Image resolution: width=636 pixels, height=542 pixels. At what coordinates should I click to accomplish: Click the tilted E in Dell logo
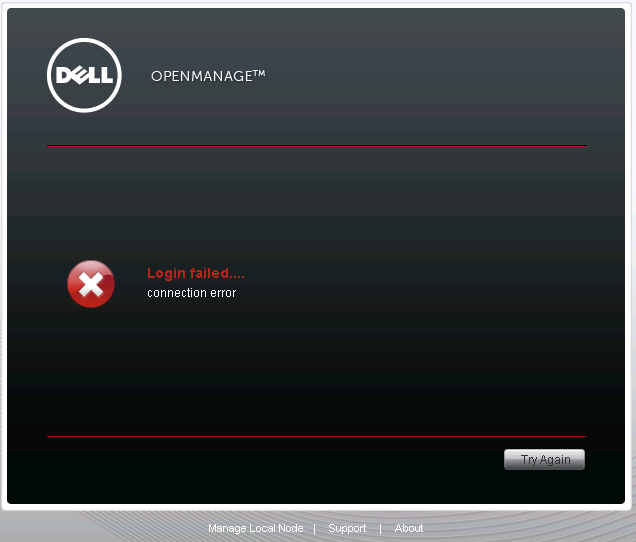pos(80,76)
